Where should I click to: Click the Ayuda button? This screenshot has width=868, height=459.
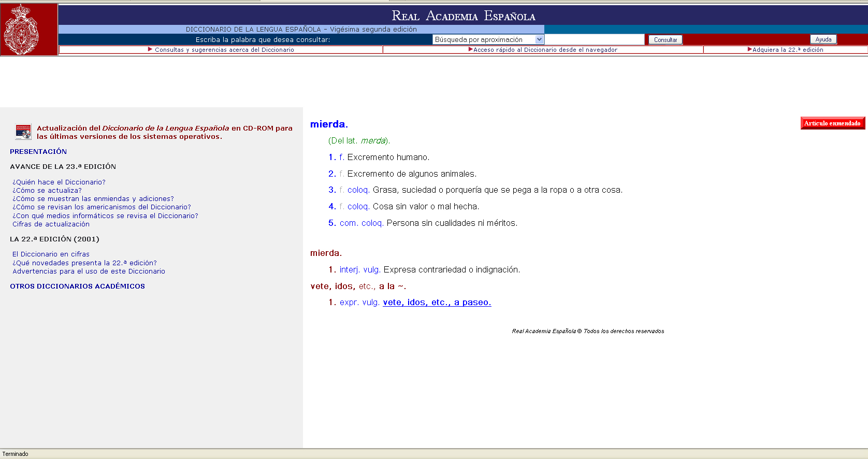coord(823,39)
